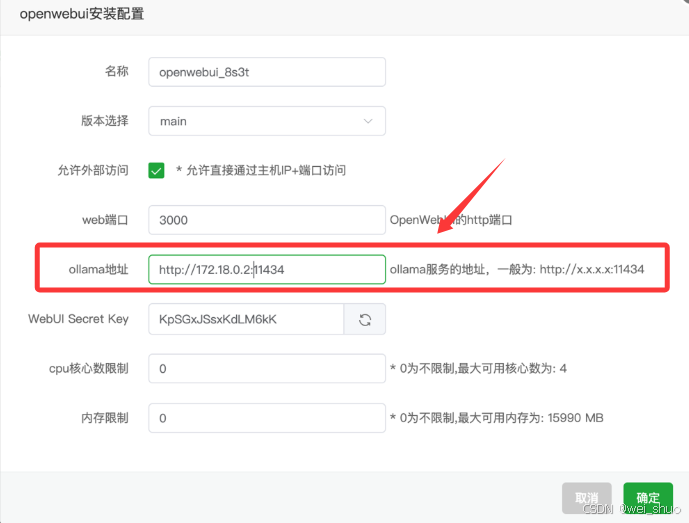Click the web端口 label
Screen dimensions: 689x523
(105, 220)
